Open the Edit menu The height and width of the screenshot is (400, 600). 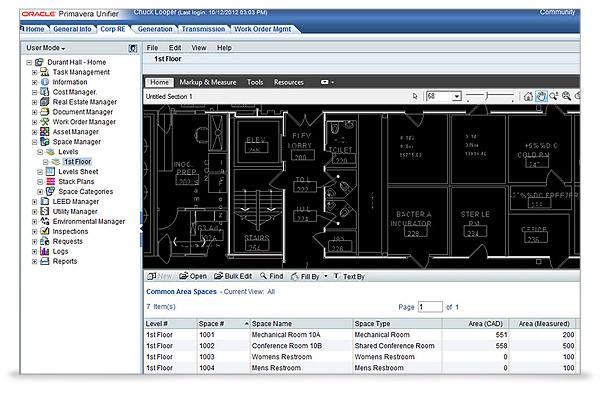[175, 48]
